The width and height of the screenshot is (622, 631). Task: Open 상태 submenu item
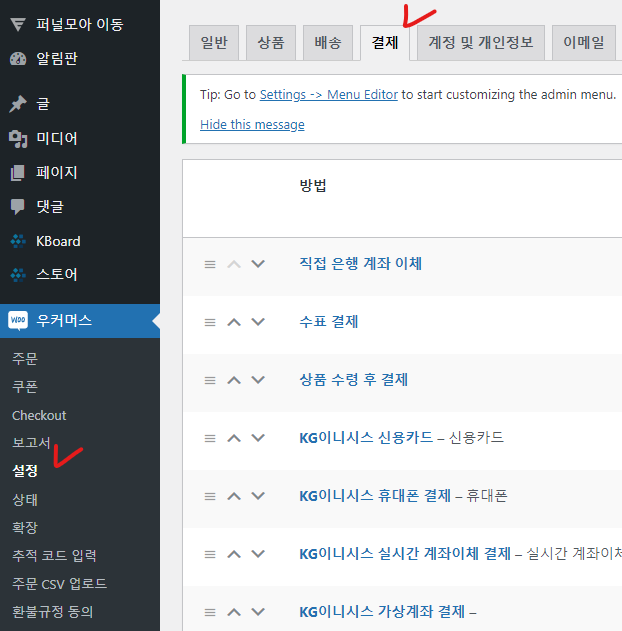pos(25,499)
